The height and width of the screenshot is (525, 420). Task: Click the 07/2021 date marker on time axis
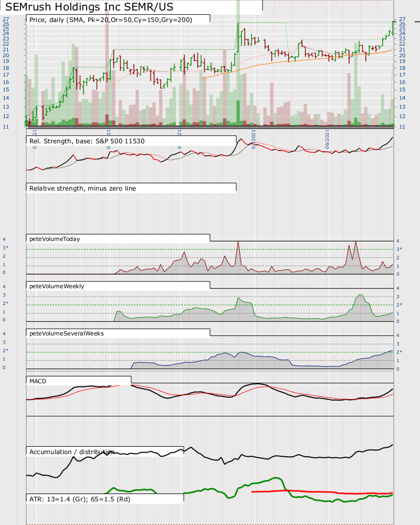click(254, 140)
